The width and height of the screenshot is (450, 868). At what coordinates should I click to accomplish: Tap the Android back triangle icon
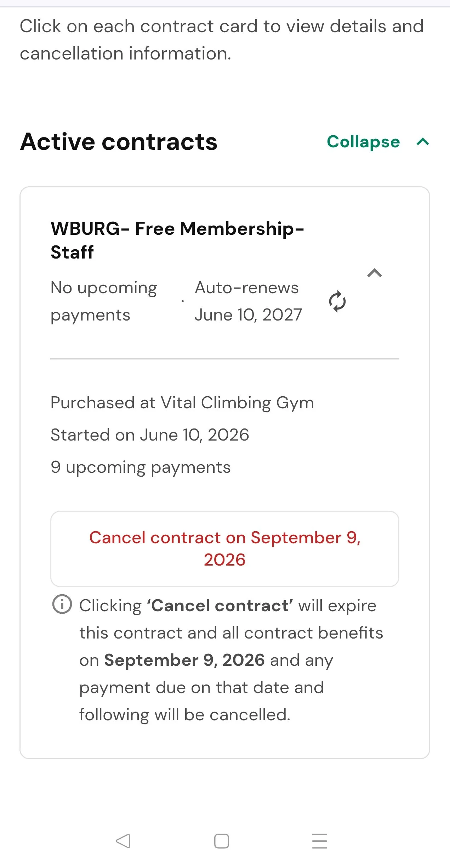click(123, 841)
